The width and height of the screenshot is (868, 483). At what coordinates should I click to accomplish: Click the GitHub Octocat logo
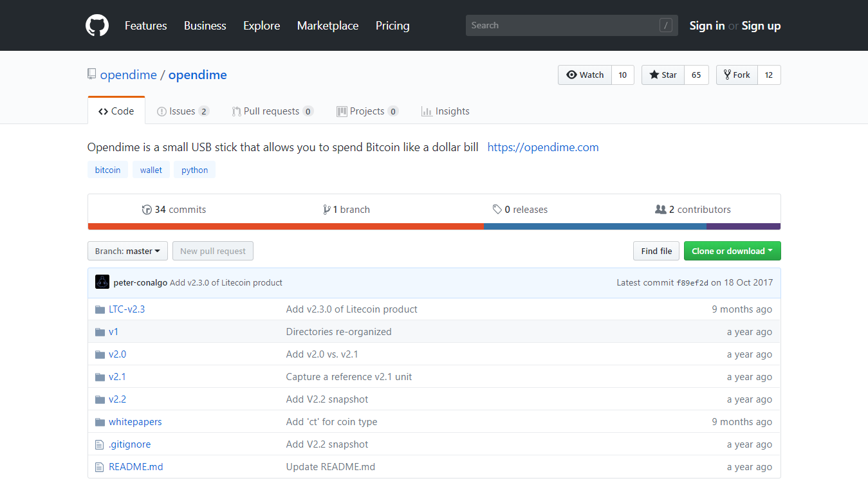97,25
